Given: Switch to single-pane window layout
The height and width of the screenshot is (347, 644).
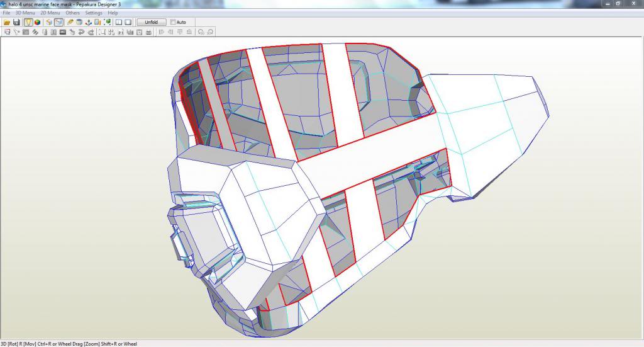Looking at the screenshot, I should click(x=128, y=22).
